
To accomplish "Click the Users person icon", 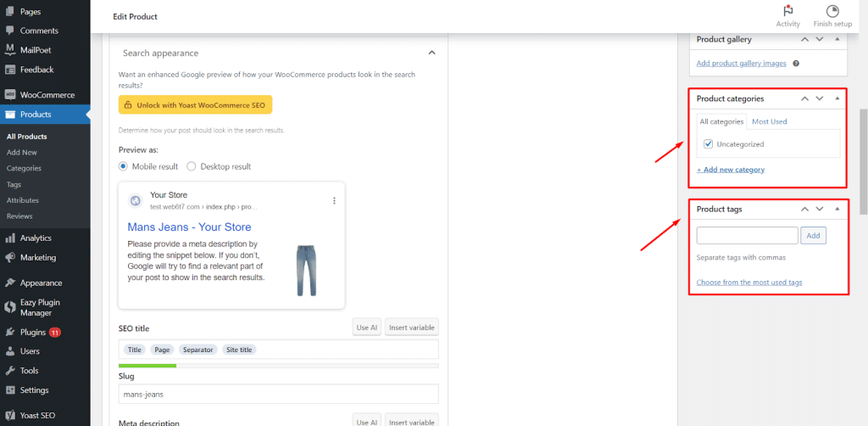I will tap(9, 351).
